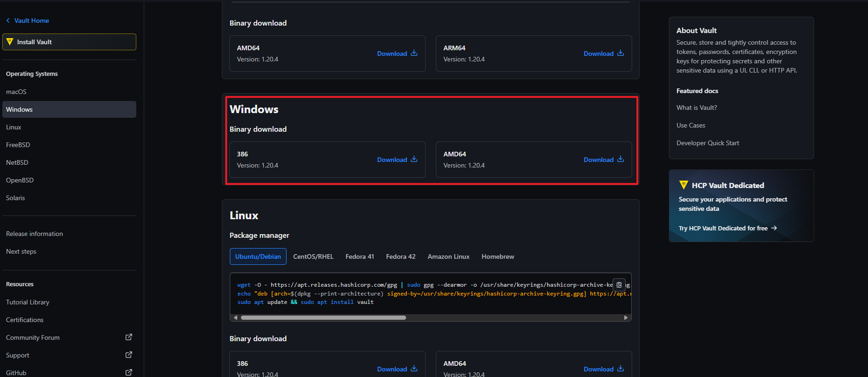Click the Windows 386 download arrow icon
The width and height of the screenshot is (868, 377).
click(414, 159)
